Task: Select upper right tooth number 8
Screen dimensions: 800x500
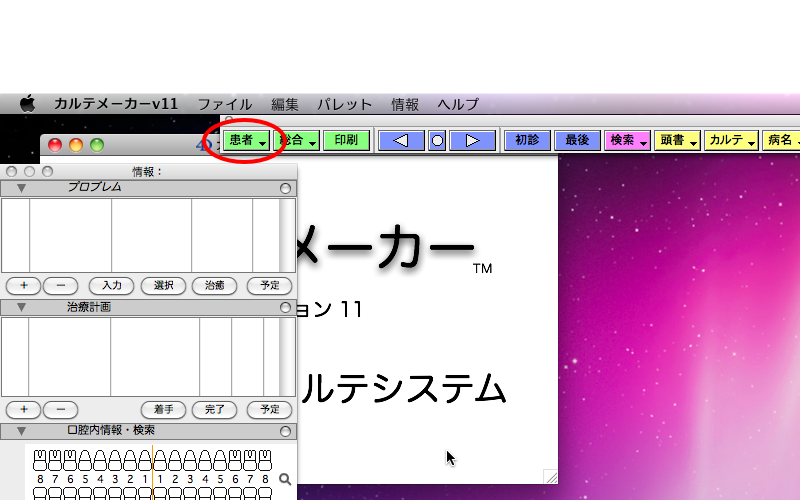Action: [x=40, y=462]
